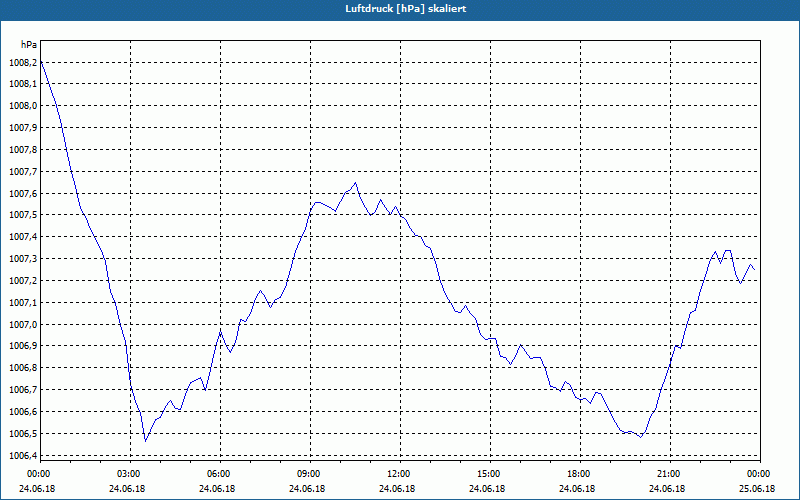Click the y-axis value 1006,9
Screen dimensions: 800x500
coord(23,346)
